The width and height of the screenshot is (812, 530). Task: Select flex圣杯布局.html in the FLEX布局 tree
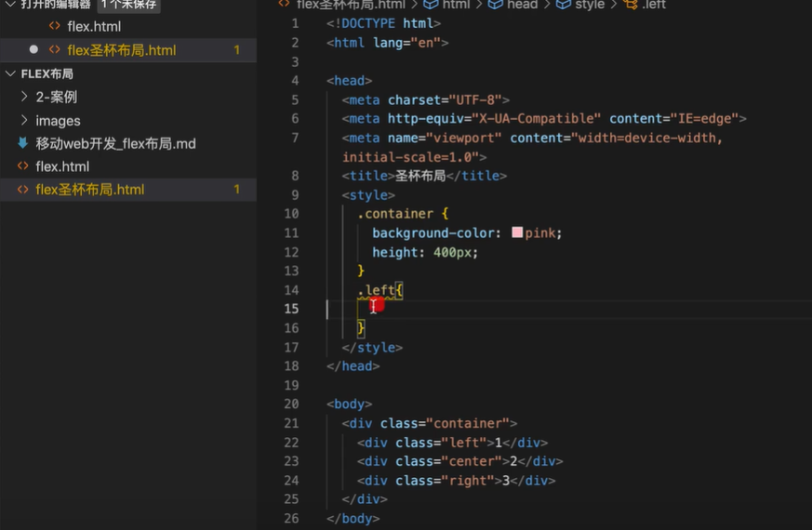89,190
